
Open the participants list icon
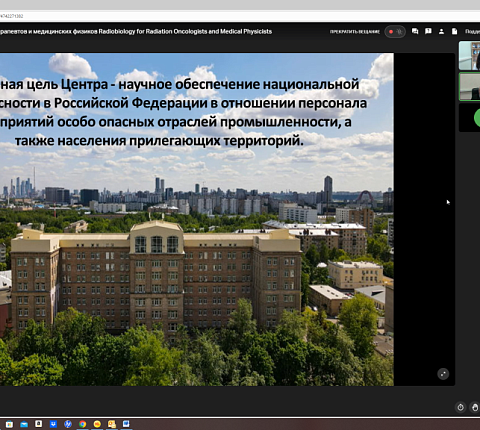(441, 31)
